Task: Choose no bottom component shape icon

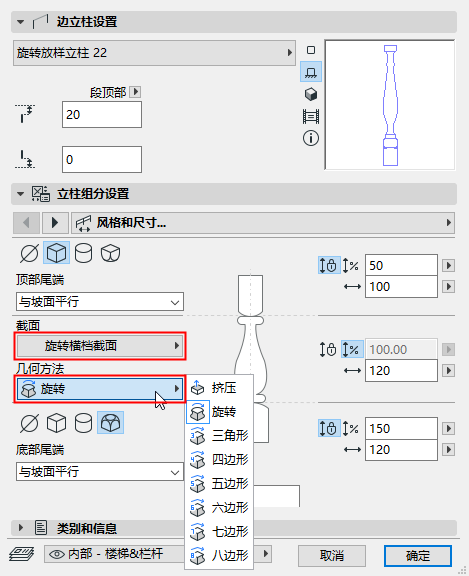Action: (x=29, y=423)
